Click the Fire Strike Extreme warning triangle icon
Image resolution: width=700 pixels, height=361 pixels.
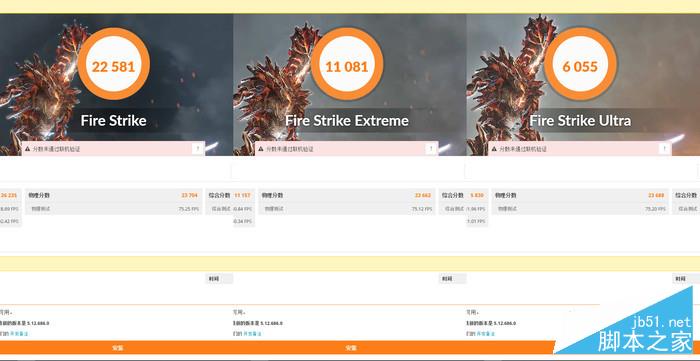(x=261, y=149)
